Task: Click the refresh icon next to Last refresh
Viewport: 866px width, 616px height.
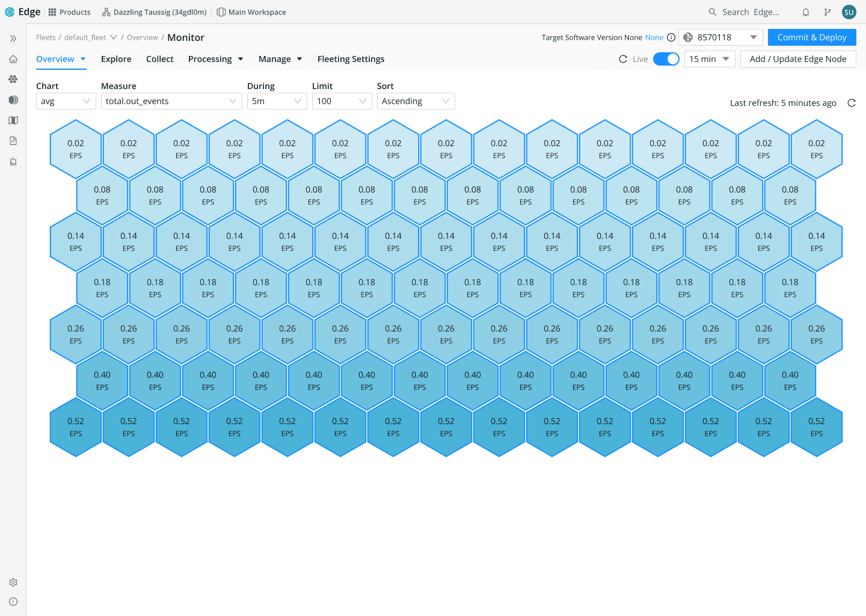Action: click(x=851, y=103)
